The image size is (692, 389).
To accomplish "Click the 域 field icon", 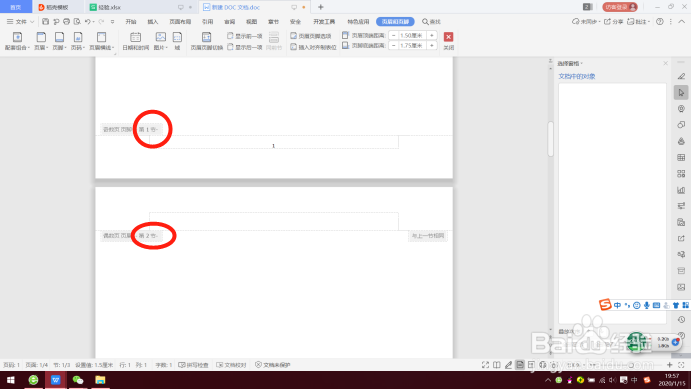I will pos(177,41).
